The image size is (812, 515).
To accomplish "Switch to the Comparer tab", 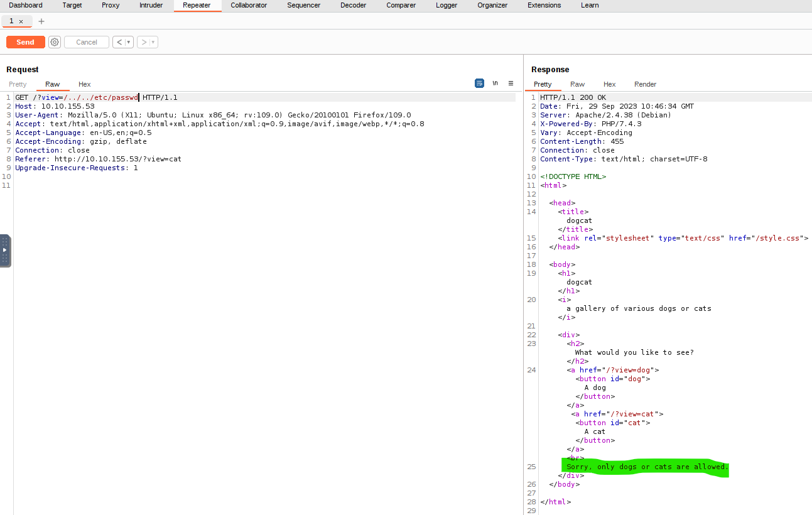I will coord(401,5).
